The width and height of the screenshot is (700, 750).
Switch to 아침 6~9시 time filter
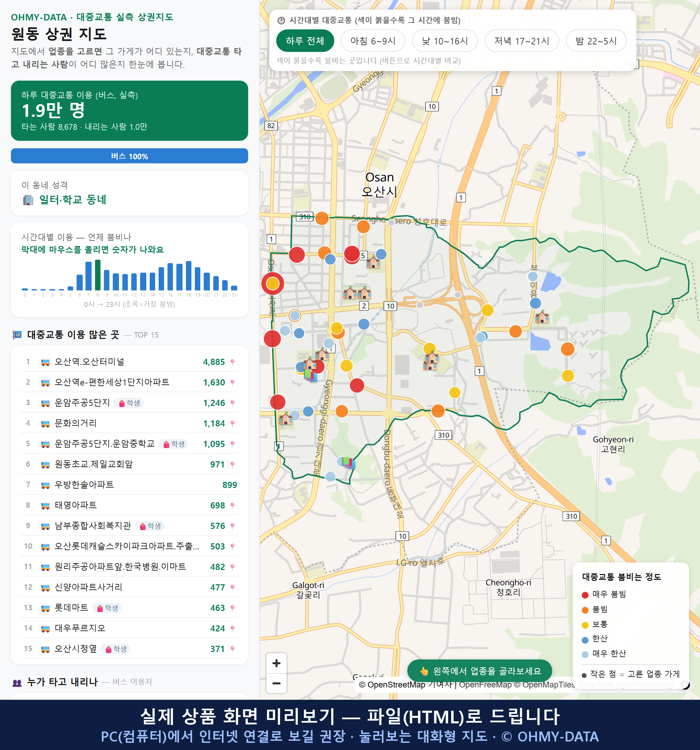click(373, 41)
